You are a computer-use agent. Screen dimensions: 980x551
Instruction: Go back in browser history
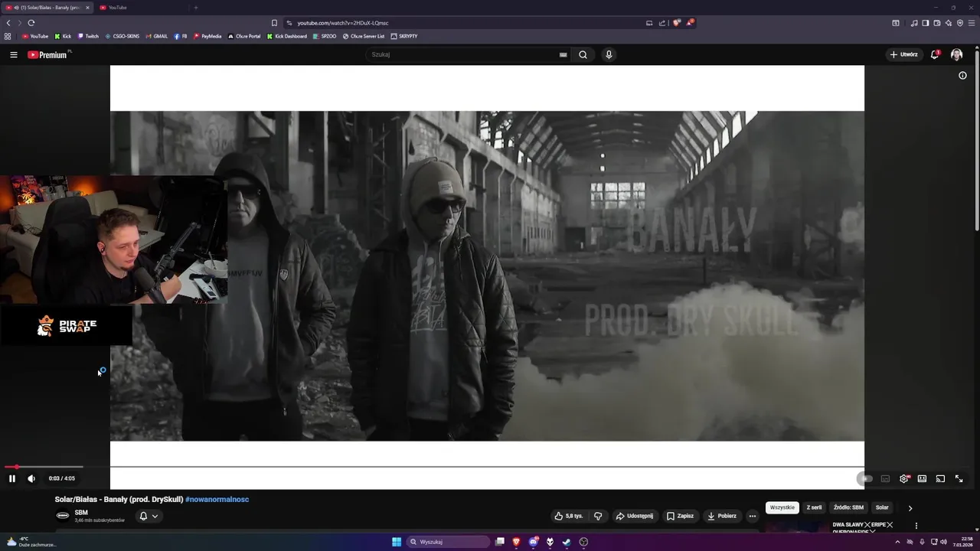(8, 23)
